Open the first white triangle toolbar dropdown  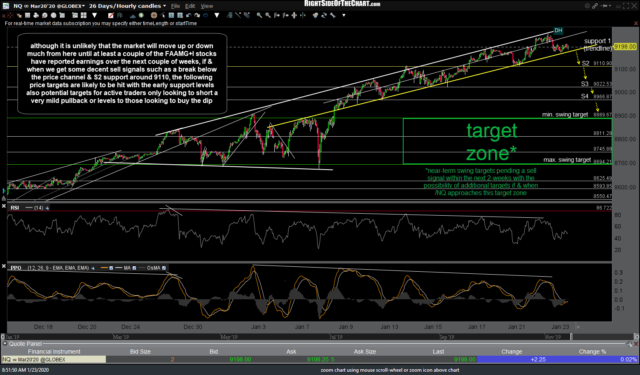(95, 16)
